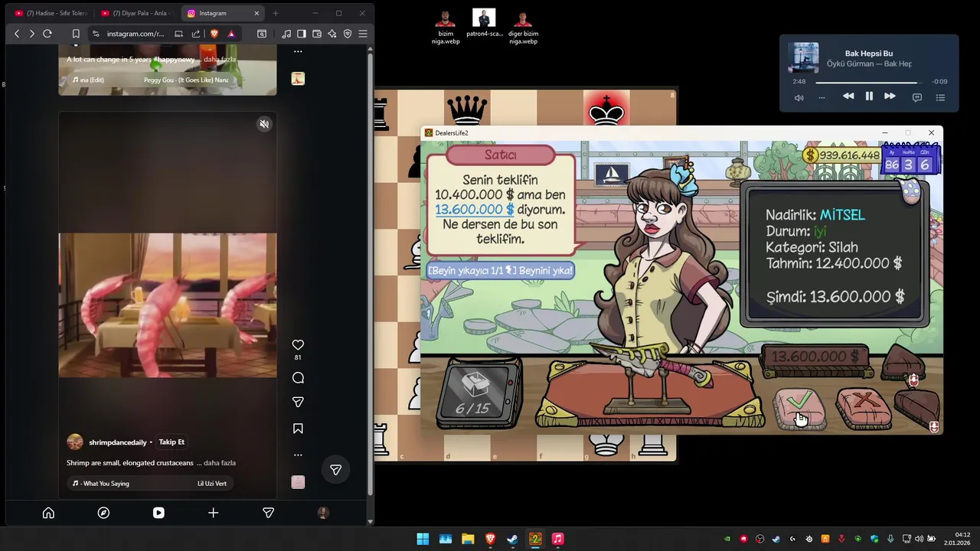
Task: Close the Instagram tab
Action: [x=256, y=13]
